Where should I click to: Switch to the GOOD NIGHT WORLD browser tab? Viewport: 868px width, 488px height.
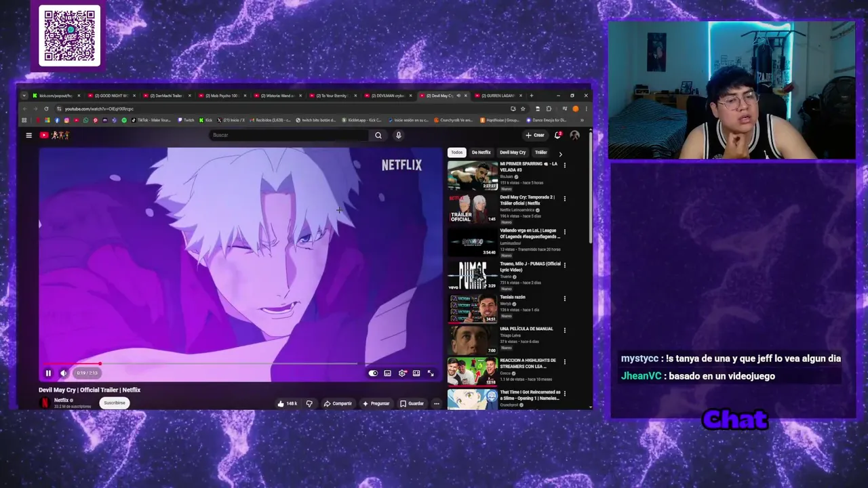(111, 96)
